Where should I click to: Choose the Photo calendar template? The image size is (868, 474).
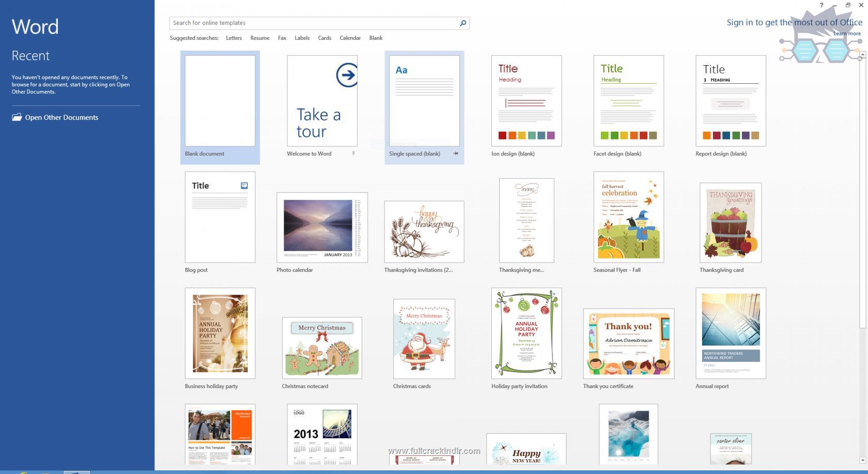tap(322, 227)
